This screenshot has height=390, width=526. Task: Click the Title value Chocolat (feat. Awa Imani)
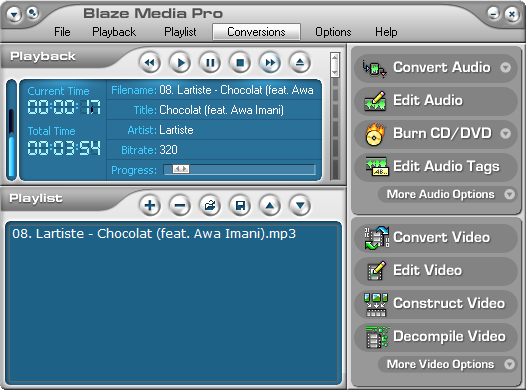(x=221, y=110)
